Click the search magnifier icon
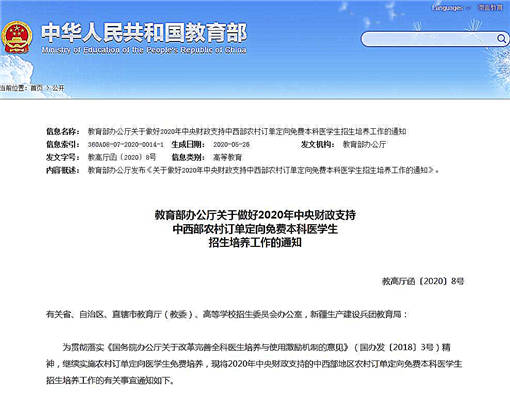Screen dimensions: 510x402 [x=501, y=39]
